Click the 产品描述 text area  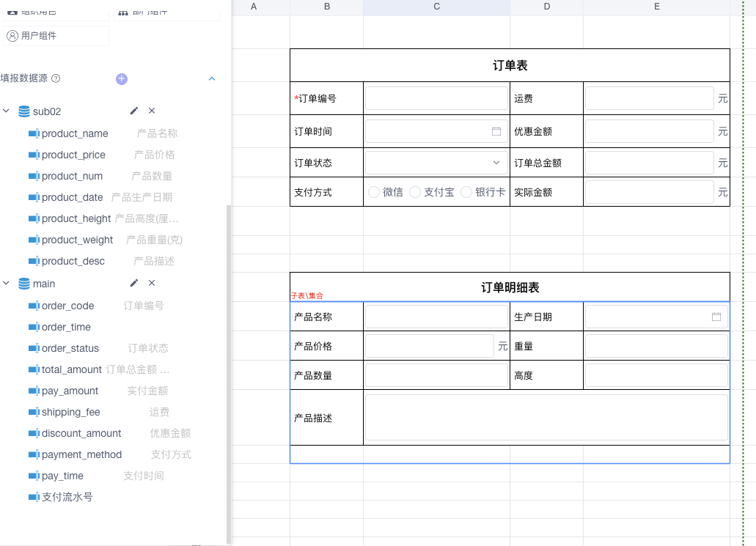(546, 418)
